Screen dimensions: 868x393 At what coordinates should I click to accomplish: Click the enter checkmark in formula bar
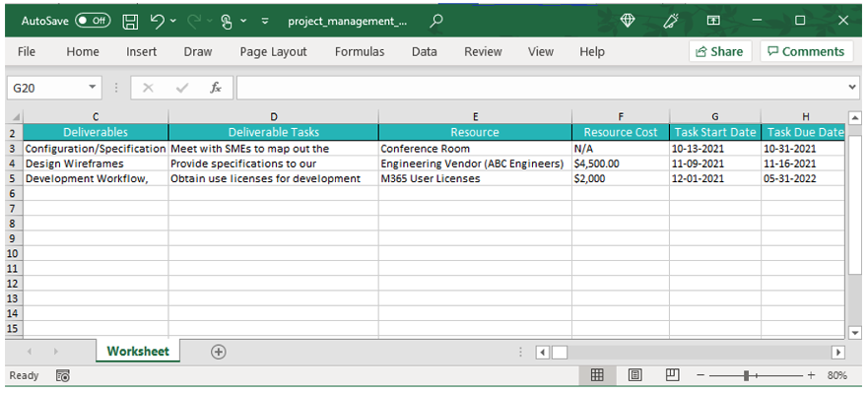[x=181, y=88]
